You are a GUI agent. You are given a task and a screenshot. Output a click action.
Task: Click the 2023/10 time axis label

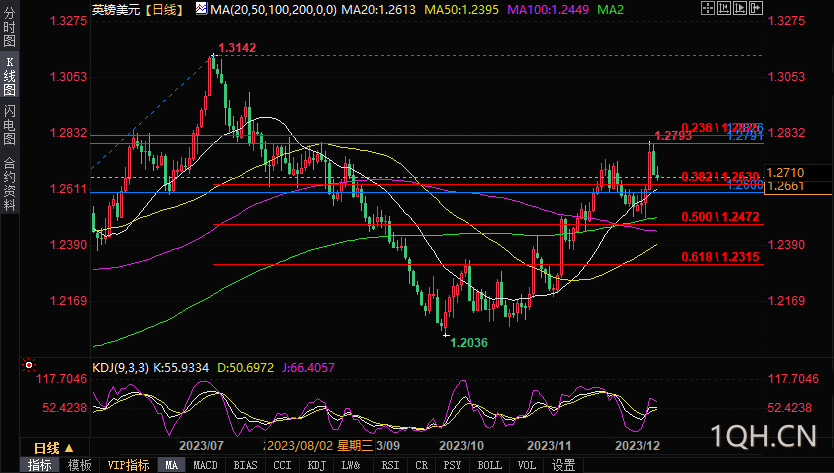(x=461, y=445)
